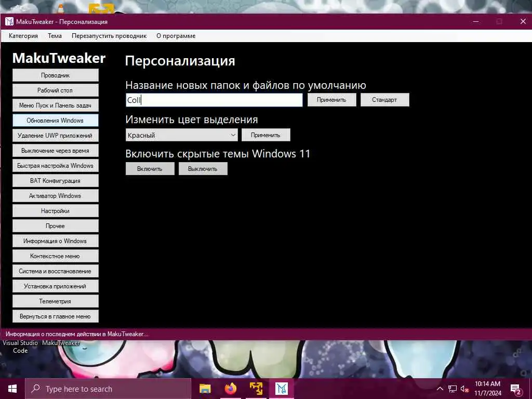
Task: Open Быстрая настройка Windows
Action: pyautogui.click(x=55, y=166)
